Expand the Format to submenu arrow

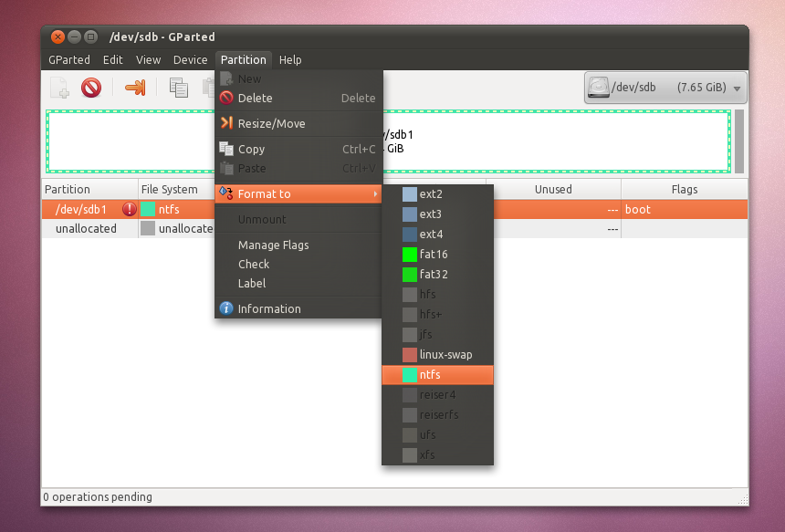tap(375, 193)
